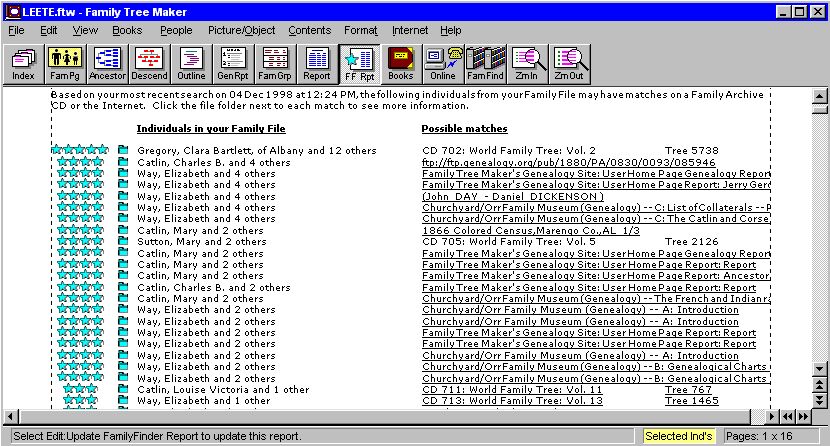Open the Index toolbar button
Screen dimensions: 830x446
pyautogui.click(x=23, y=64)
